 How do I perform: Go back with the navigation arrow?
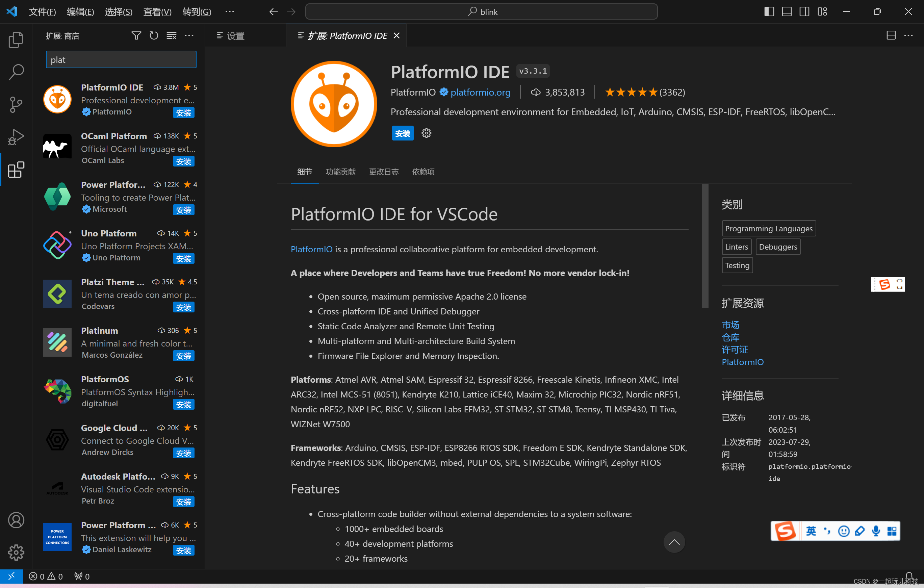273,12
